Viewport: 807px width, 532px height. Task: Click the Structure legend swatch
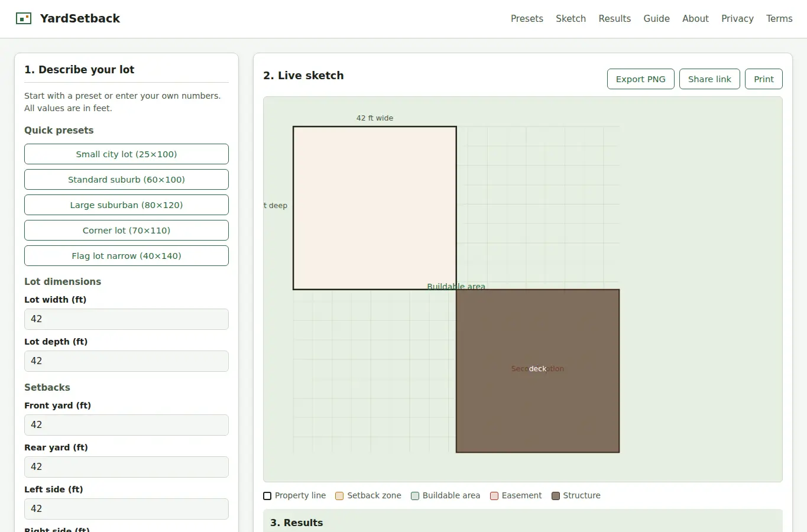pyautogui.click(x=556, y=496)
